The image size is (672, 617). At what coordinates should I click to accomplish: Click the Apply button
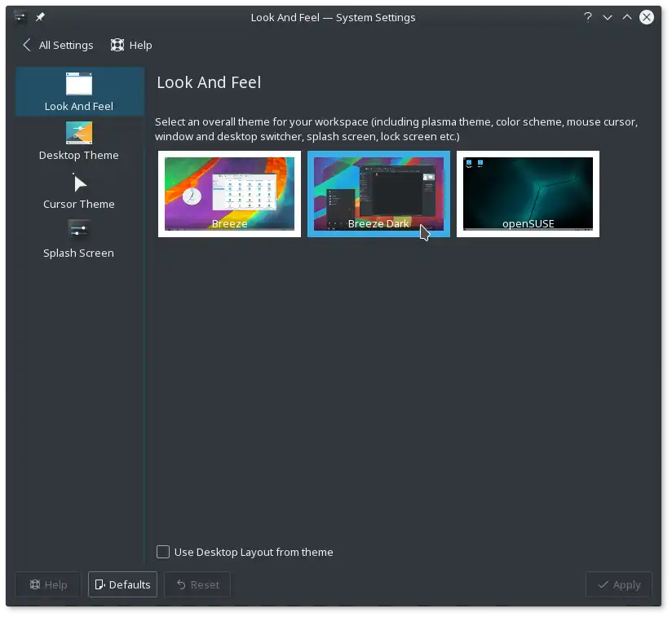pos(619,584)
